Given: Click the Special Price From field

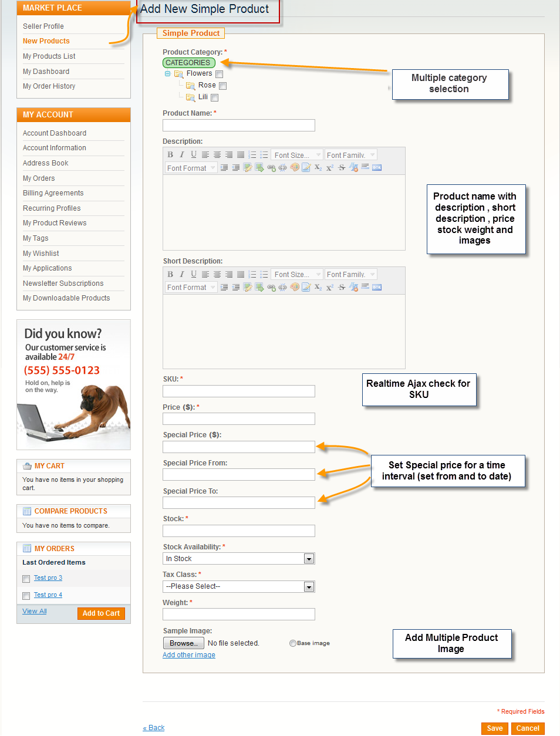Looking at the screenshot, I should (x=239, y=475).
